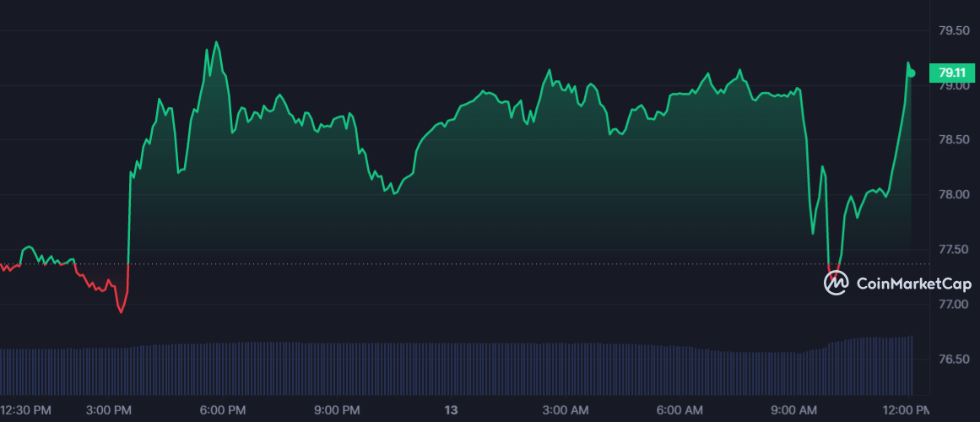This screenshot has height=422, width=980.
Task: Select the 9:00 AM time axis label
Action: [792, 411]
